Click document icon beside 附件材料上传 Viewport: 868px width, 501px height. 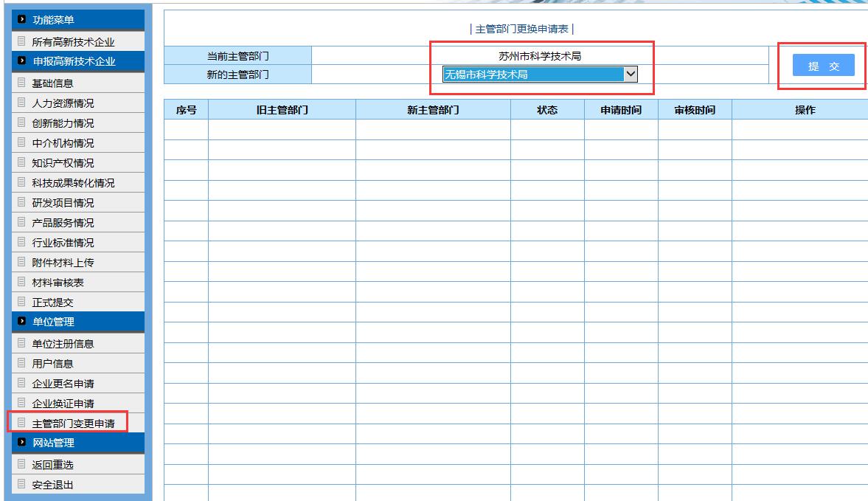pyautogui.click(x=21, y=262)
